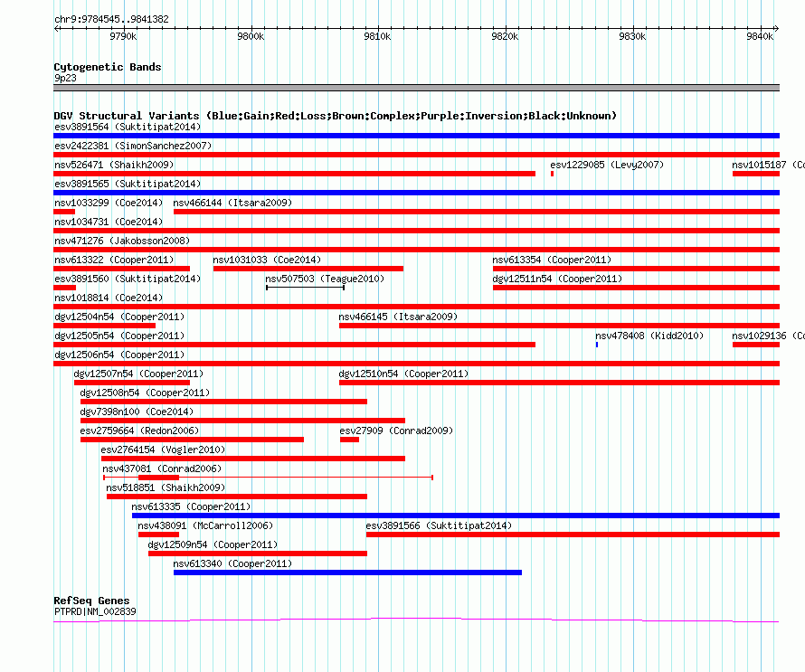Select nsv1033299 (Coe2014) label
The width and height of the screenshot is (805, 672).
click(x=109, y=203)
